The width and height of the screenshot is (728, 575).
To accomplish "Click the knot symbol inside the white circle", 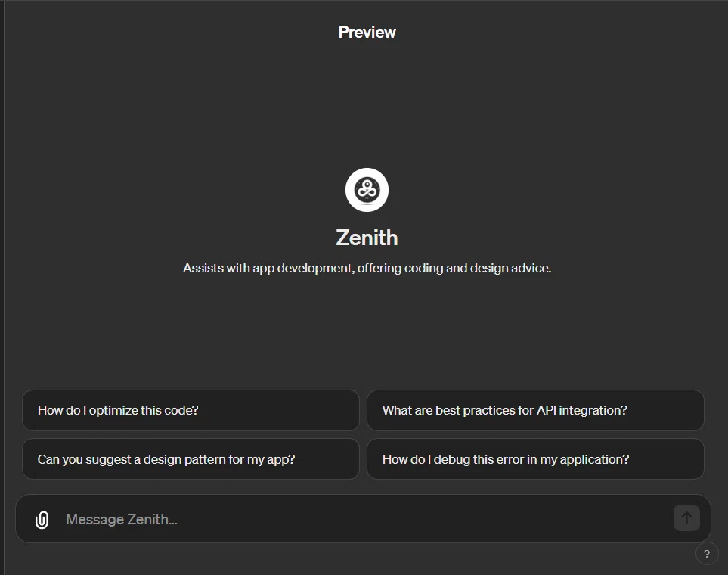I will [367, 190].
